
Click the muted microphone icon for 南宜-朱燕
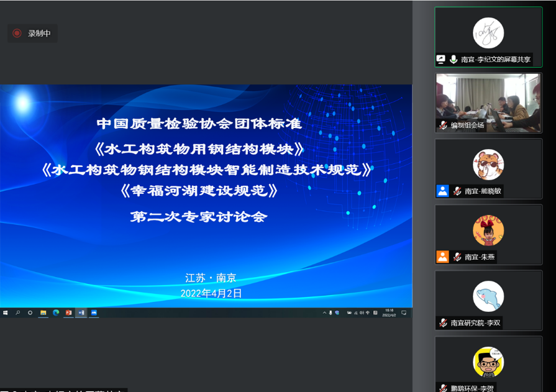coord(457,257)
